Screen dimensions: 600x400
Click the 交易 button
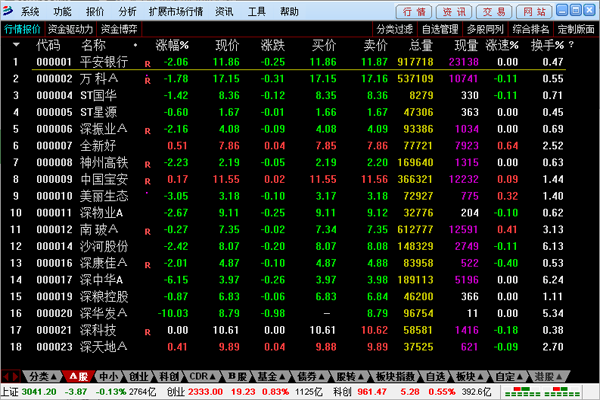(x=494, y=12)
